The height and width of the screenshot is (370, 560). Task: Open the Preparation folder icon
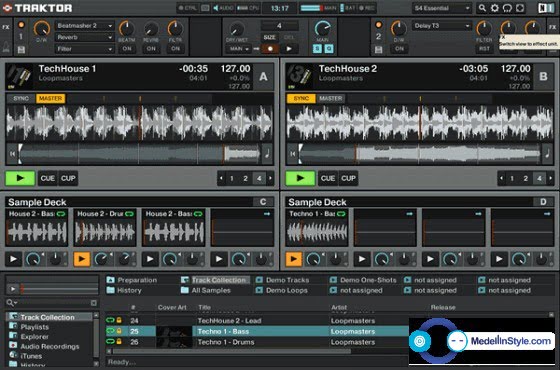110,280
